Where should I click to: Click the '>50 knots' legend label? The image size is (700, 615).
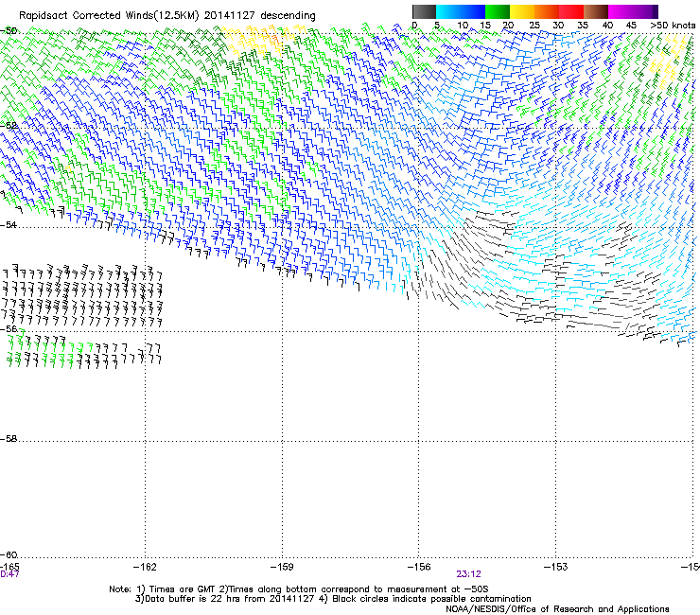(x=673, y=26)
